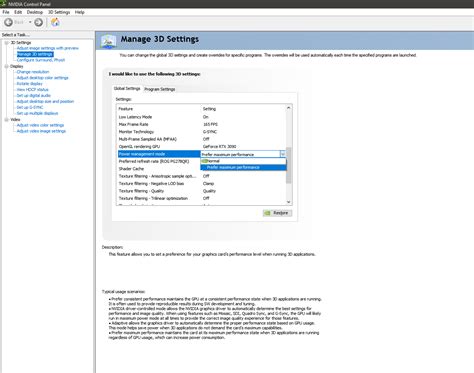Open Adjust image settings with preview

tap(48, 48)
